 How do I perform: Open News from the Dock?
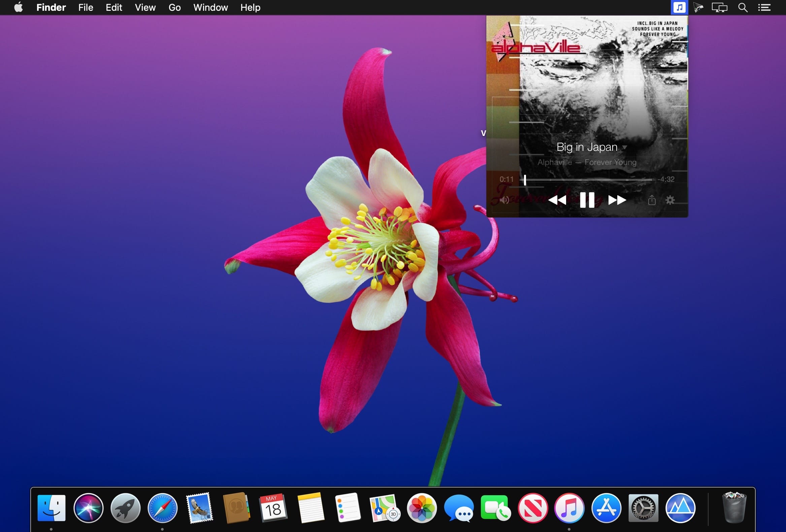tap(533, 508)
